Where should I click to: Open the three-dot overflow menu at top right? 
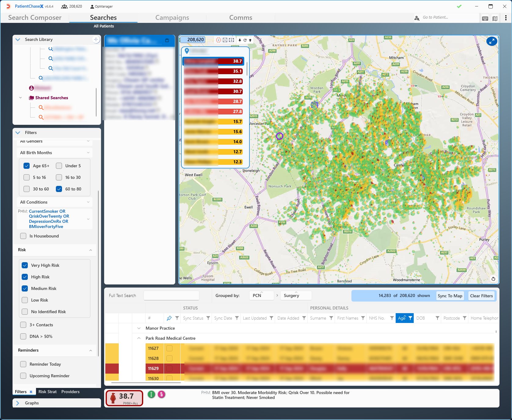[x=506, y=18]
